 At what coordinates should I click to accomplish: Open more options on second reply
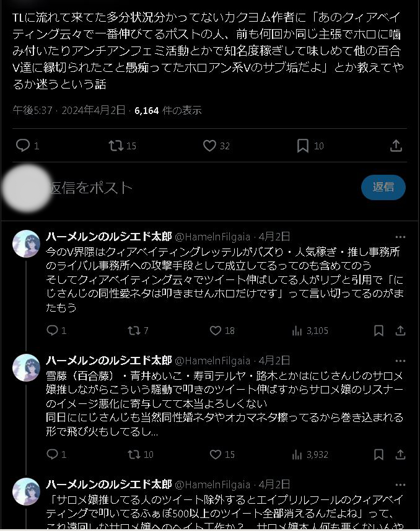[x=400, y=361]
